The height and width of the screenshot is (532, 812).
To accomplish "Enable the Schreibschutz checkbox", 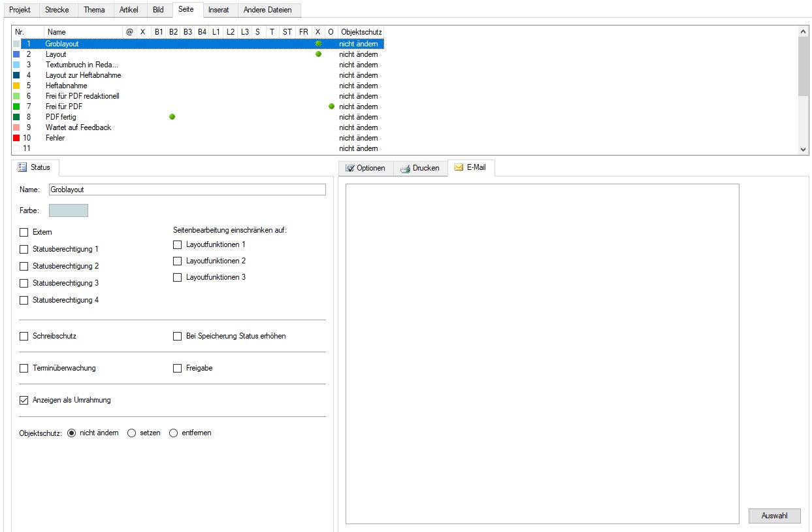I will pos(24,337).
